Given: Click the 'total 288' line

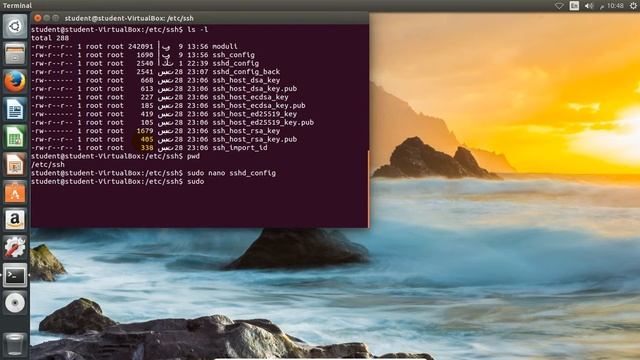Looking at the screenshot, I should point(50,38).
